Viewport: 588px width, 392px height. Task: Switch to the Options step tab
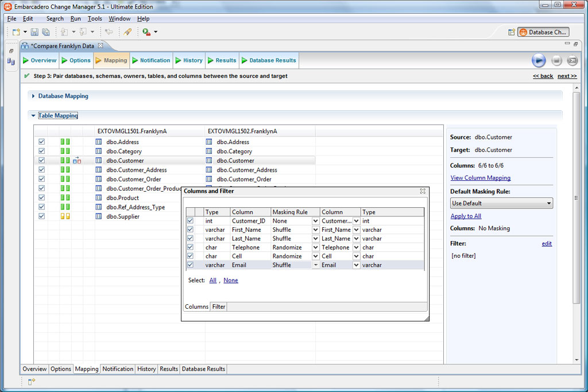coord(76,60)
